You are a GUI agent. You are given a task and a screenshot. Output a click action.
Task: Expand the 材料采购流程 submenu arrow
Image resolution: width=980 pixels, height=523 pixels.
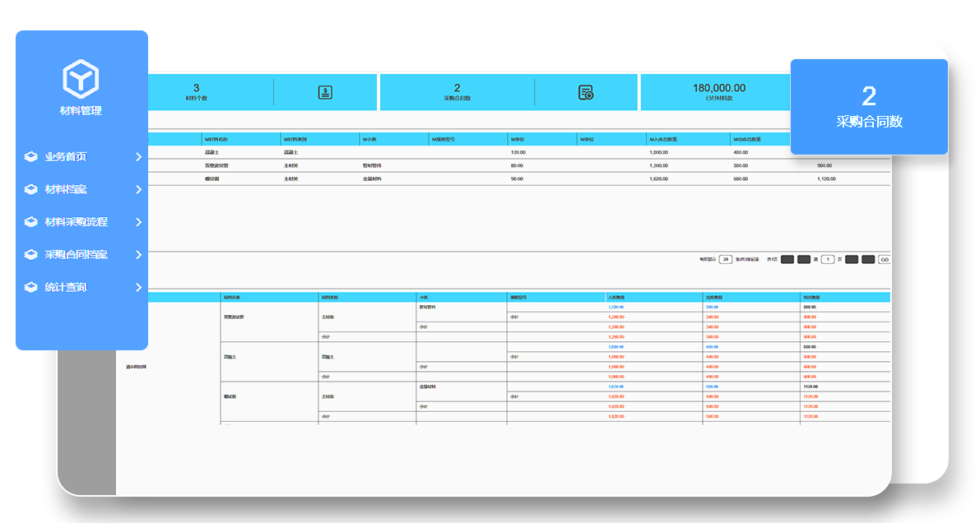(x=138, y=222)
